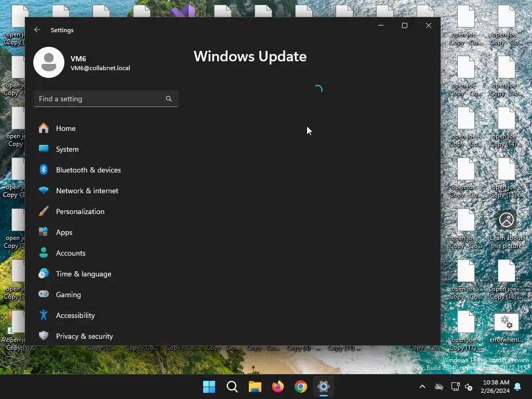The height and width of the screenshot is (399, 532).
Task: Launch File Explorer from the taskbar
Action: 255,387
